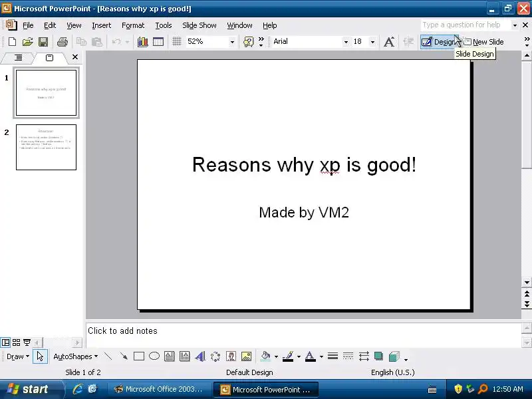Open the Line Style options
The image size is (532, 399).
[333, 356]
